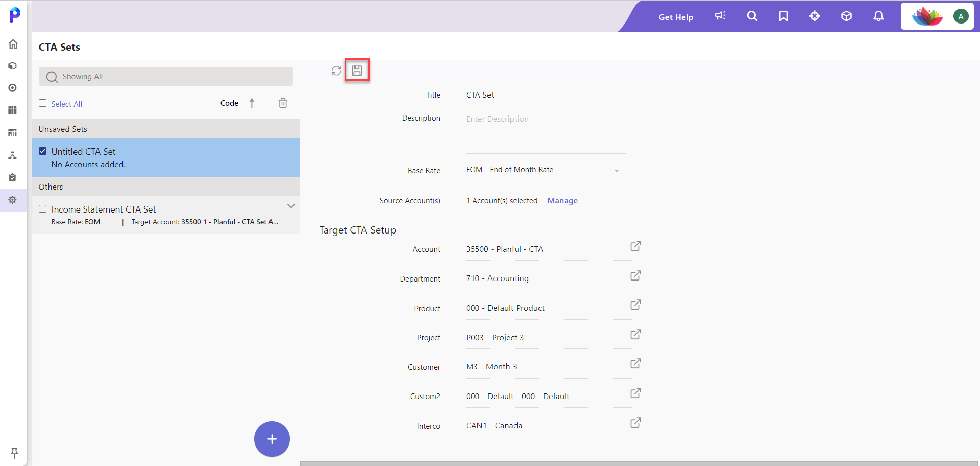
Task: Click the 35500 - Planful - CTA value
Action: tap(504, 249)
